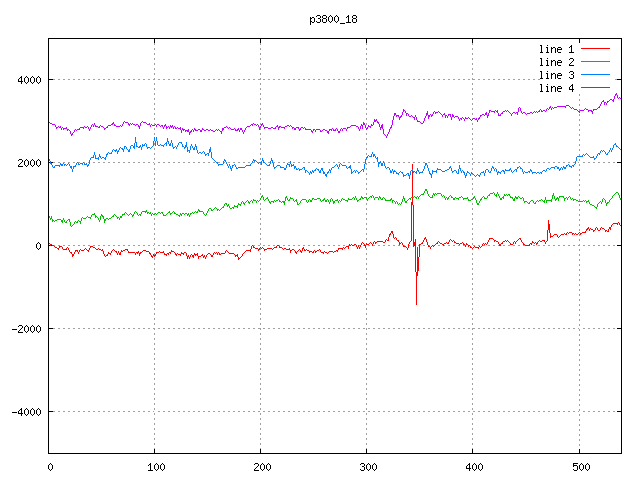Screen dimensions: 640x480
Task: Click the 300 x-axis tick label
Action: 367,466
